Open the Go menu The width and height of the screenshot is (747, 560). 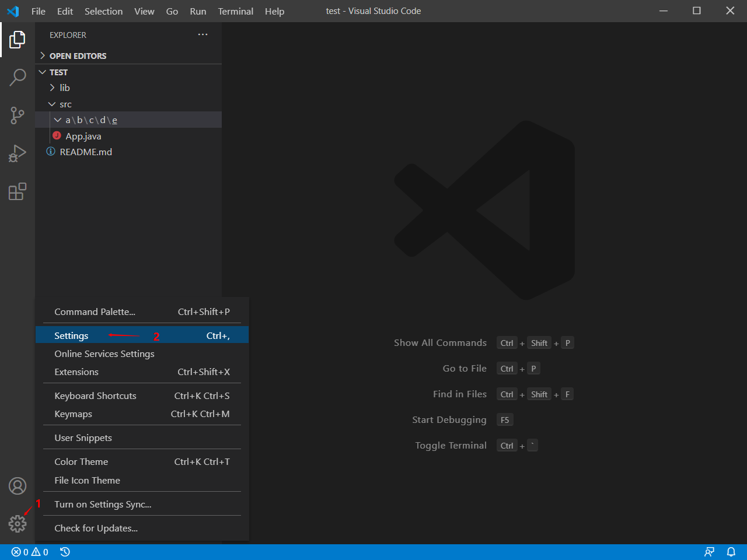pyautogui.click(x=172, y=11)
